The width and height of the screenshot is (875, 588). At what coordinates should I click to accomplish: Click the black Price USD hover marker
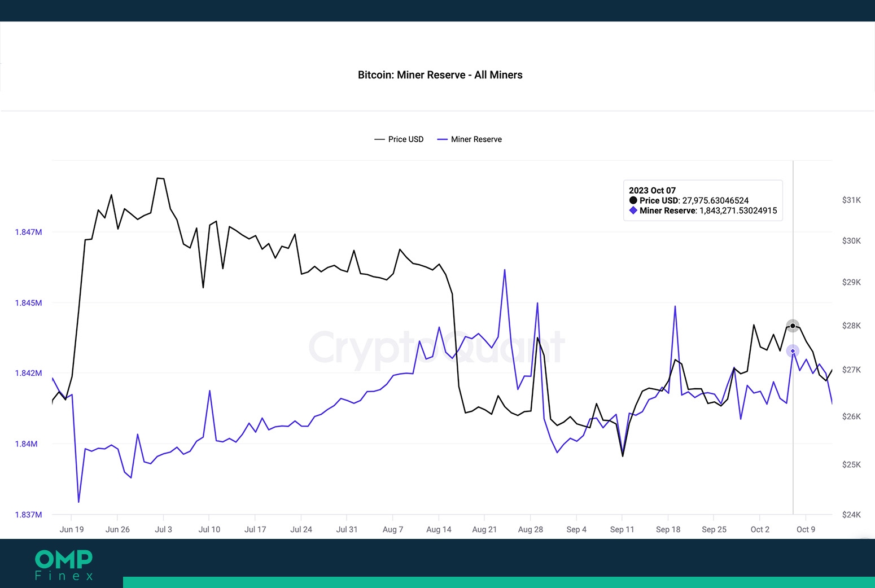click(x=793, y=326)
